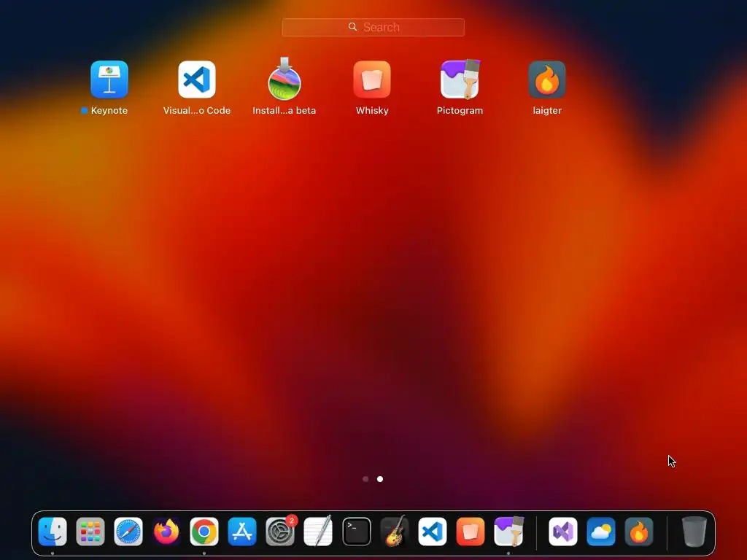This screenshot has width=747, height=560.
Task: Click the Launchpad icon in the Dock
Action: pyautogui.click(x=90, y=532)
